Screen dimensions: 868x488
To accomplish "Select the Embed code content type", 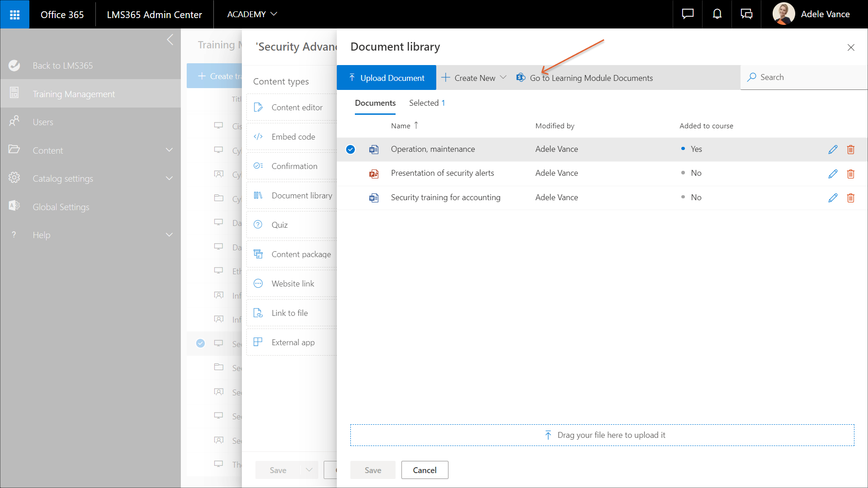I will pyautogui.click(x=292, y=137).
